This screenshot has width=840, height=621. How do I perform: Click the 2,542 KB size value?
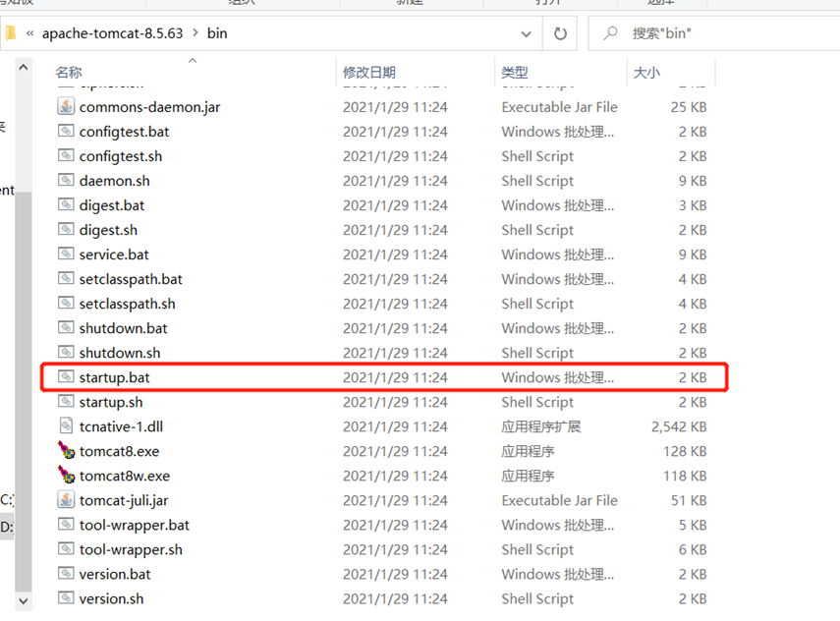tap(679, 426)
